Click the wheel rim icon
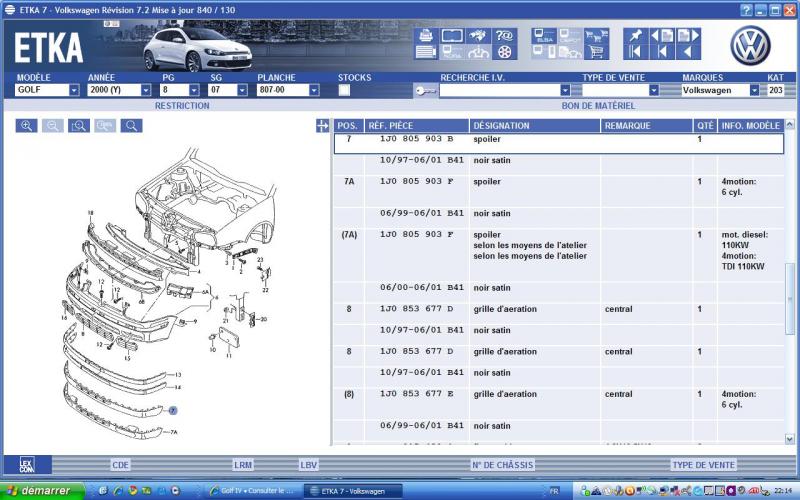 pos(504,52)
